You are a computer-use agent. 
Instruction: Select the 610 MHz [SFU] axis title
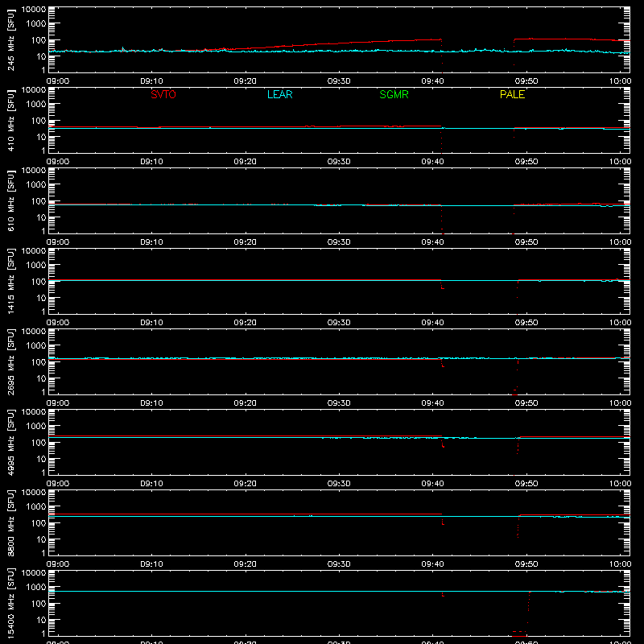point(10,200)
